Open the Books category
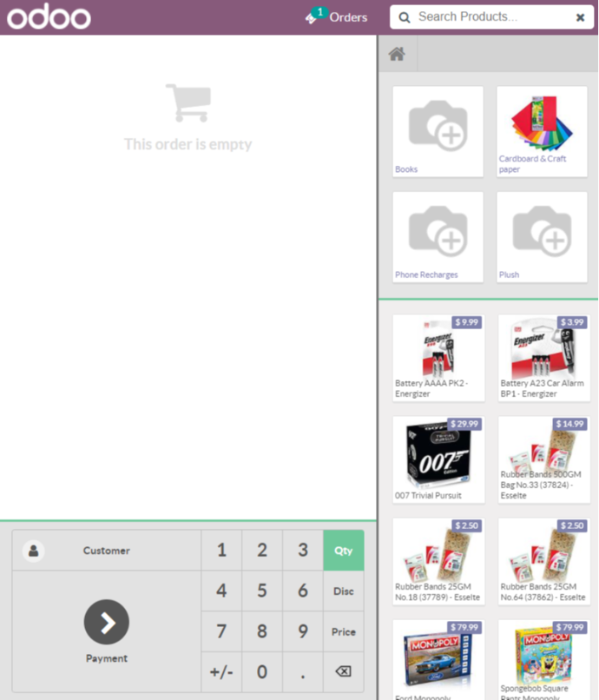 (438, 131)
